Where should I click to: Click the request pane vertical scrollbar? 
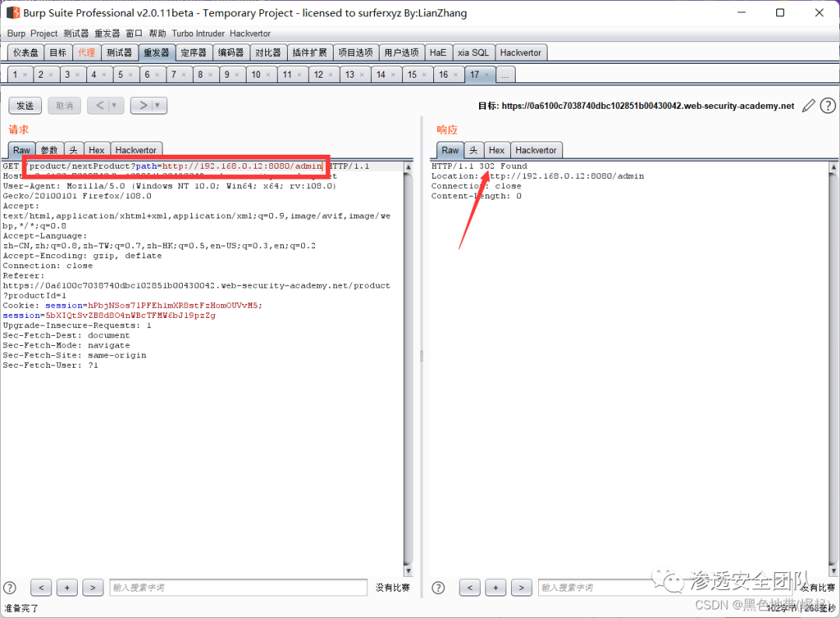[x=408, y=369]
